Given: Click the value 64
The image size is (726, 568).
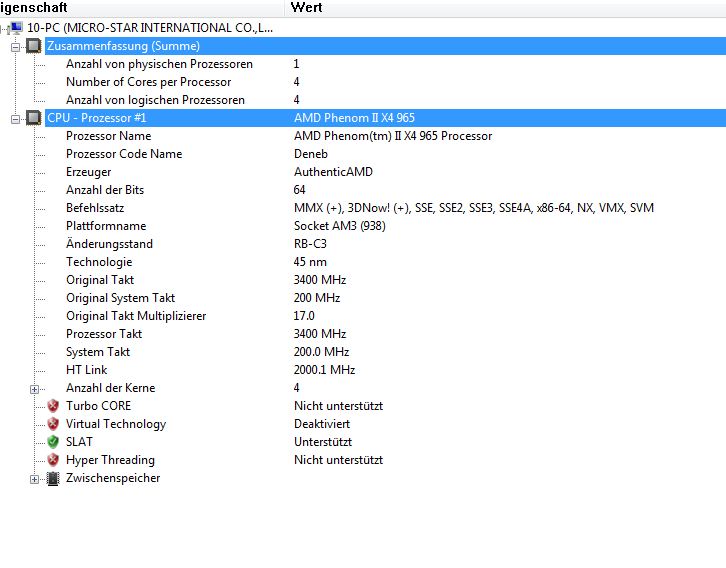Looking at the screenshot, I should coord(299,190).
